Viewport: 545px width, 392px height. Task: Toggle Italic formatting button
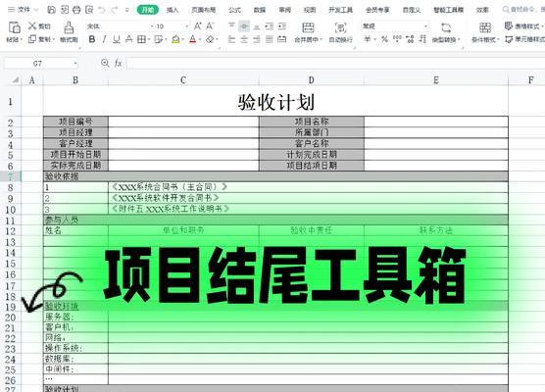coord(104,39)
